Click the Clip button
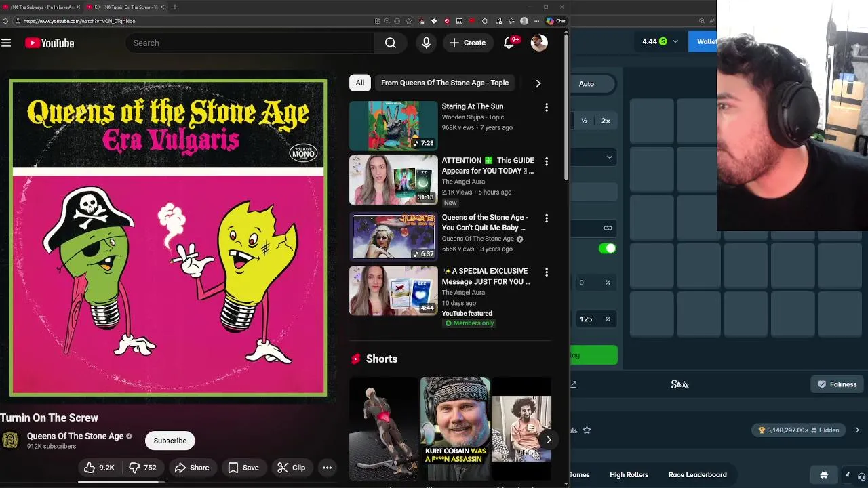The height and width of the screenshot is (488, 868). point(292,468)
